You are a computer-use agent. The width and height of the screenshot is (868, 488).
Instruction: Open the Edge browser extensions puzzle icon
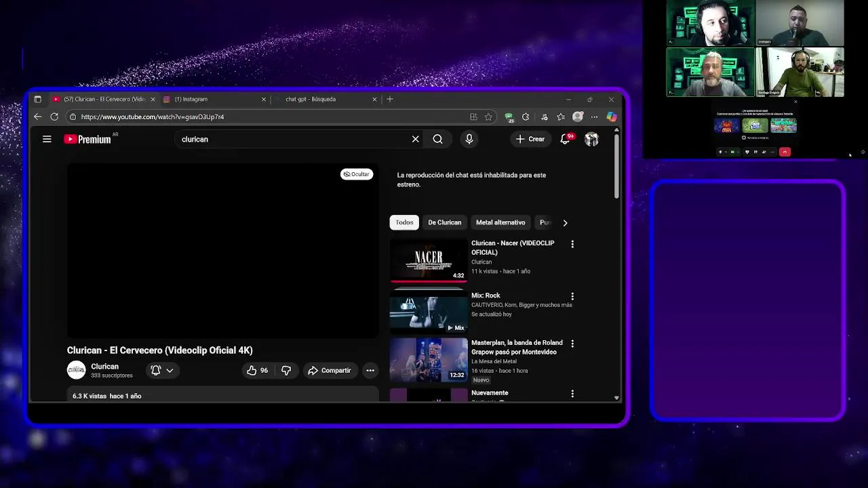526,117
